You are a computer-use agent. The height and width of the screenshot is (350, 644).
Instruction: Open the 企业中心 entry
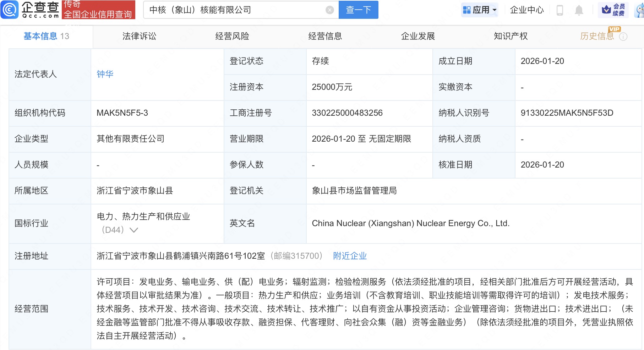pyautogui.click(x=526, y=10)
